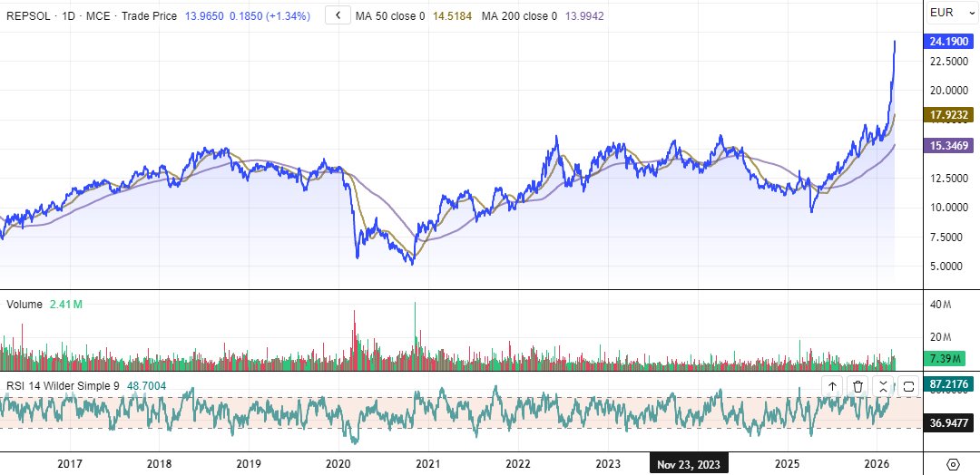Click the 20.0000 price axis label
980x475 pixels.
tap(949, 91)
